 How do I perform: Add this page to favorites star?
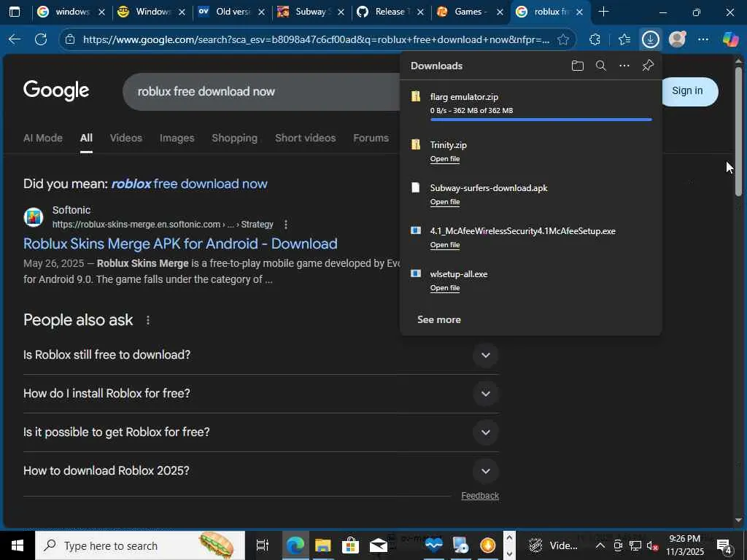pos(563,39)
